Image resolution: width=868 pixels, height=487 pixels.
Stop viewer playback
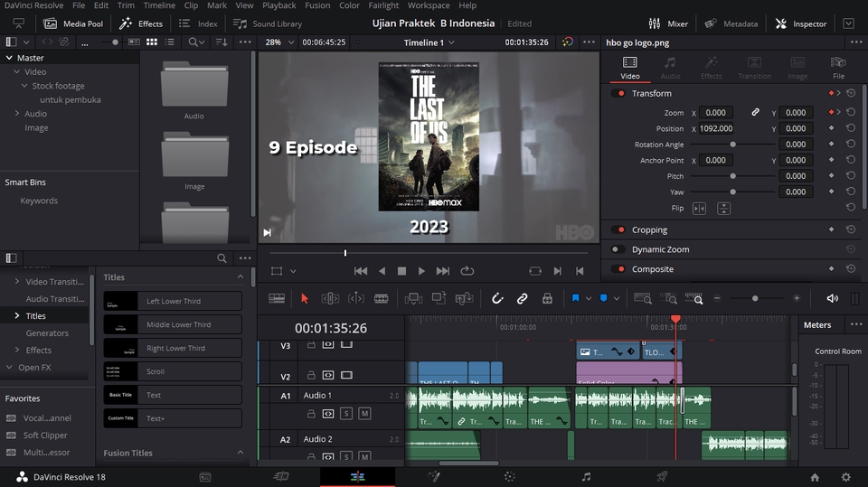click(x=401, y=271)
